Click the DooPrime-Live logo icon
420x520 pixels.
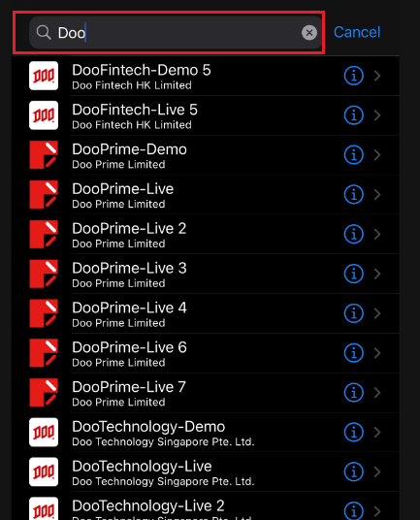click(x=44, y=194)
